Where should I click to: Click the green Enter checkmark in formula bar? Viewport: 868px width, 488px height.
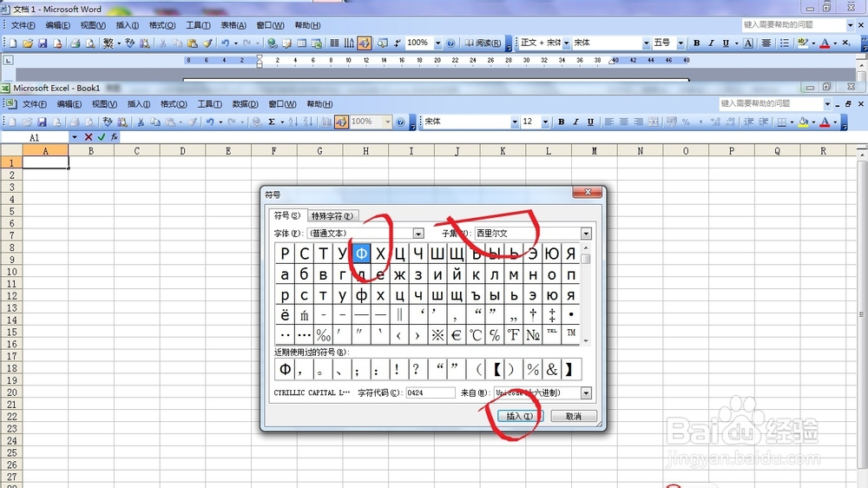point(102,137)
